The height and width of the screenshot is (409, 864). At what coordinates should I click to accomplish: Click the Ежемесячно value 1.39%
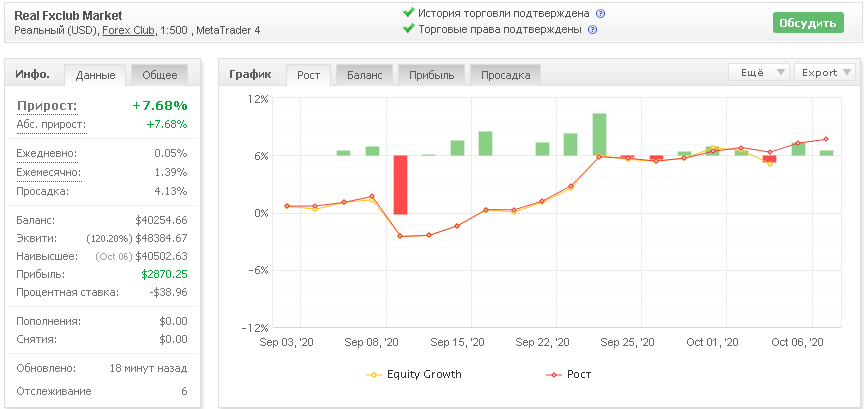171,172
